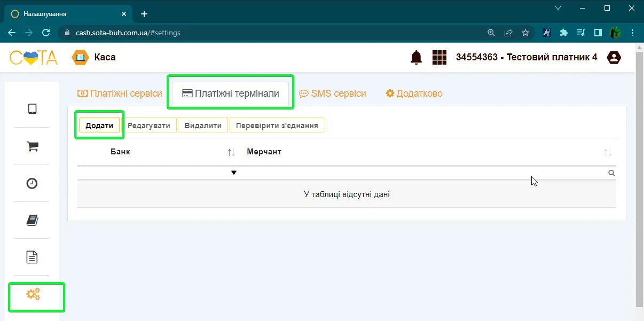
Task: Click the Додати button
Action: pos(99,126)
